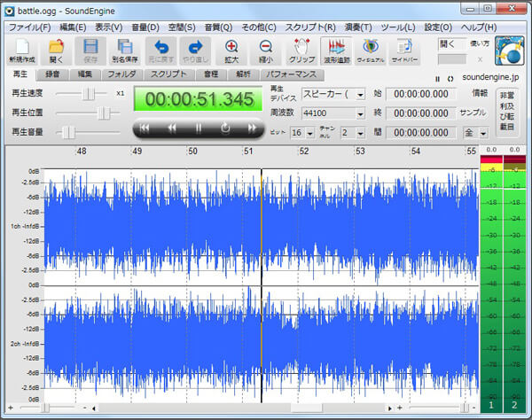Screen dimensions: 532x420
Task: Open the ヘルプ(H) menu
Action: coord(479,27)
